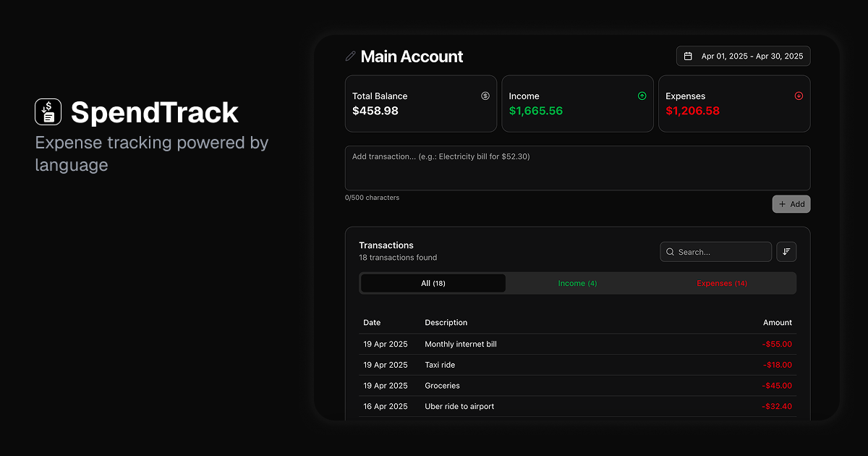
Task: Click the Search transactions field
Action: (x=716, y=251)
